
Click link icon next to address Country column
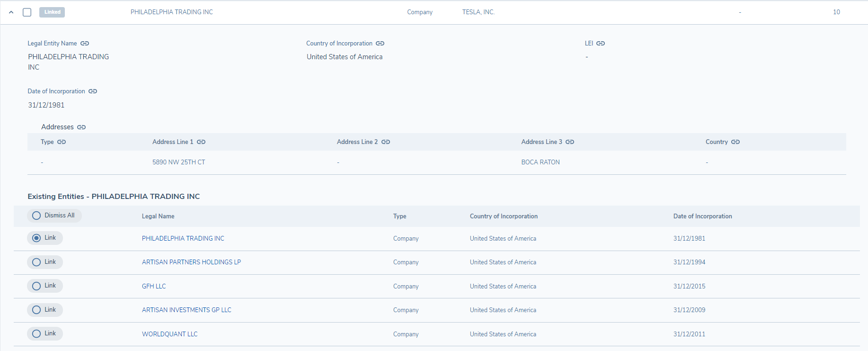735,142
